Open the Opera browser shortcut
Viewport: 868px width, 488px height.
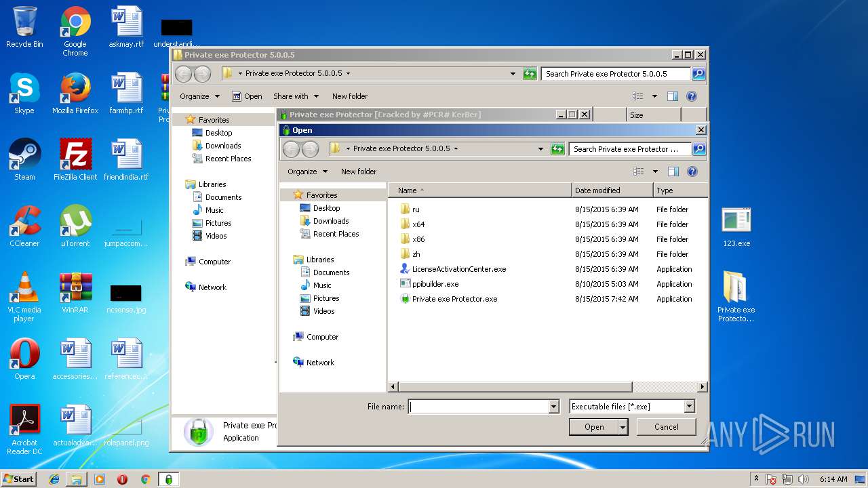pyautogui.click(x=24, y=359)
